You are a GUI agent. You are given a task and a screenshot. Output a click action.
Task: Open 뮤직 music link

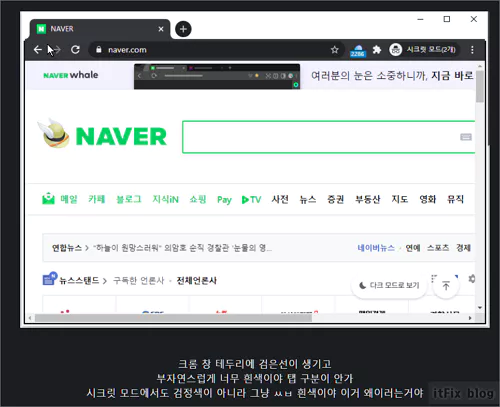pos(455,199)
